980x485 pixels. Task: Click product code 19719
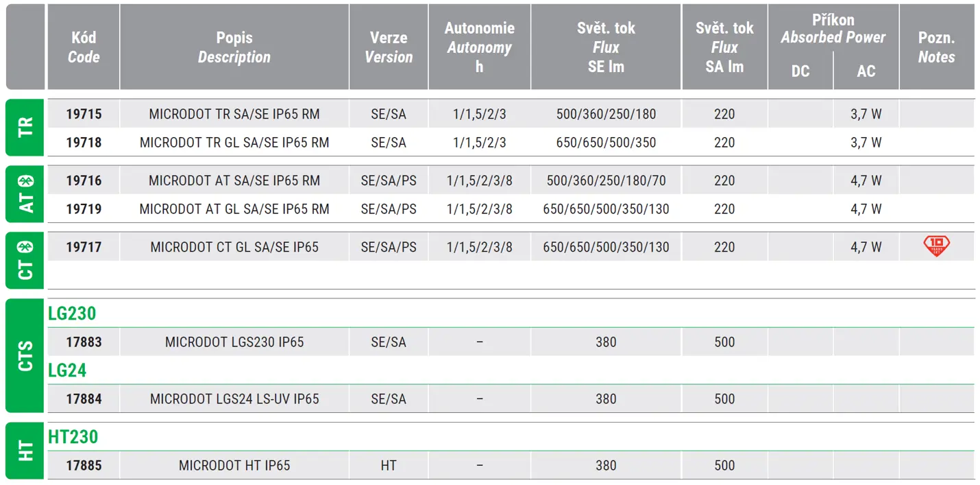[x=84, y=209]
